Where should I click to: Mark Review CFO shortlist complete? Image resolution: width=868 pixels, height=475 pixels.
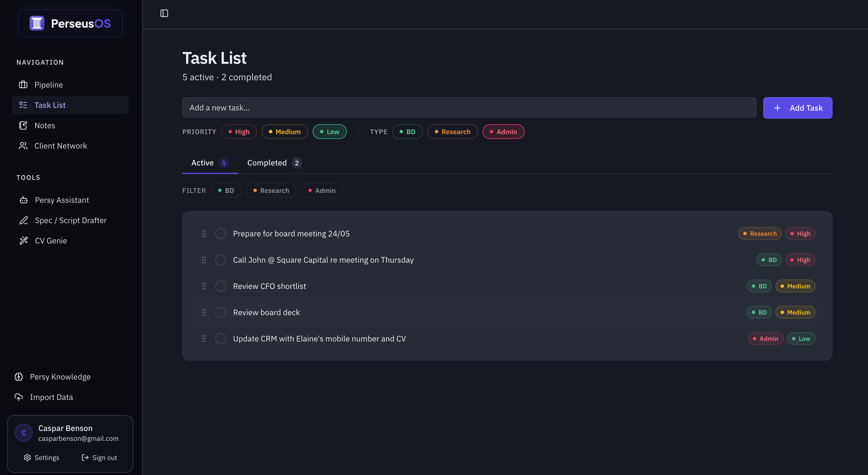pyautogui.click(x=221, y=286)
